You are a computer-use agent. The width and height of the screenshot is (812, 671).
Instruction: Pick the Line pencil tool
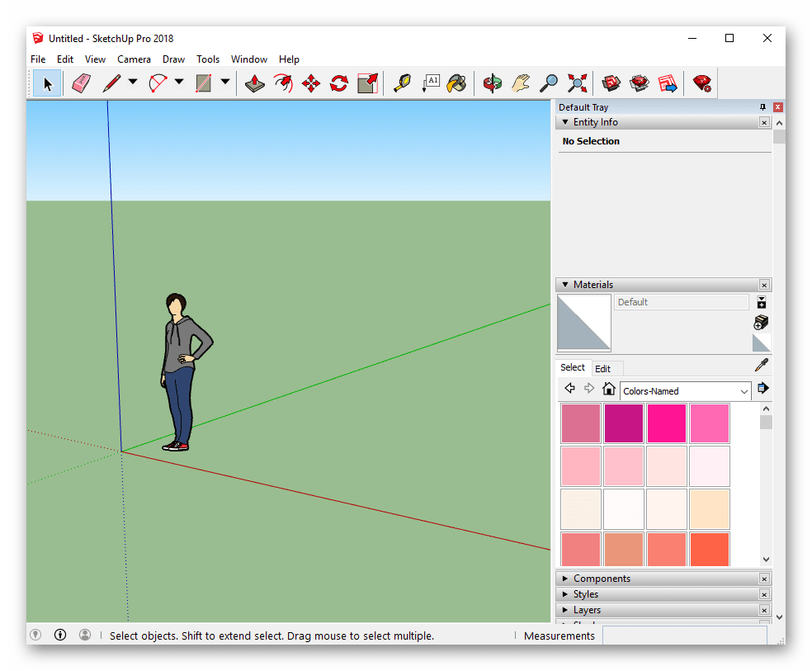coord(111,83)
